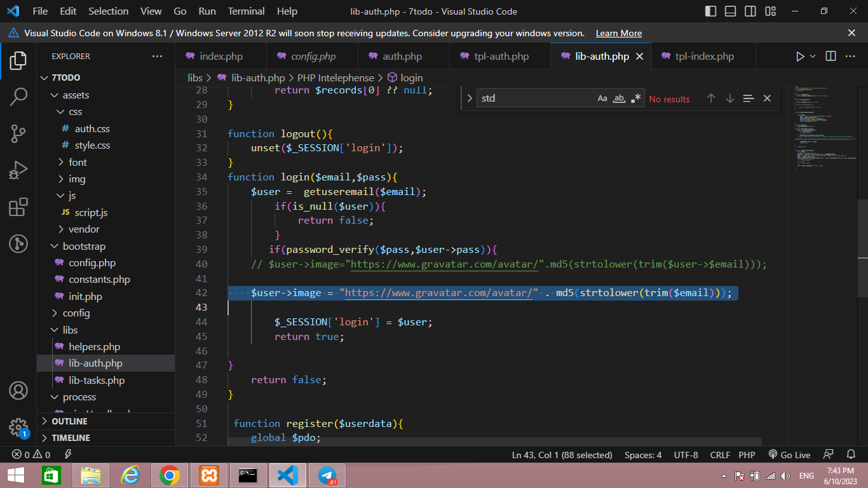Go to next match arrow
Image resolution: width=868 pixels, height=488 pixels.
[730, 98]
